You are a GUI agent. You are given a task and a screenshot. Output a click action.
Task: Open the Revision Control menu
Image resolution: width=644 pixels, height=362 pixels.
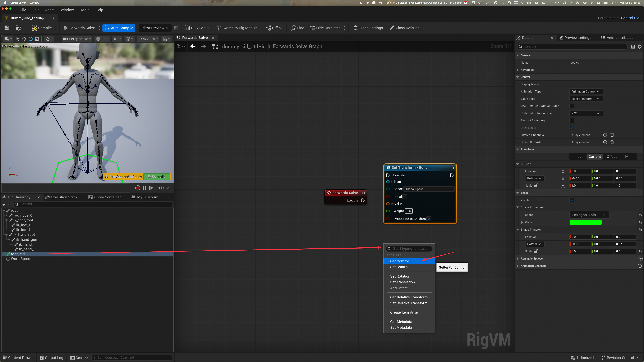point(619,358)
